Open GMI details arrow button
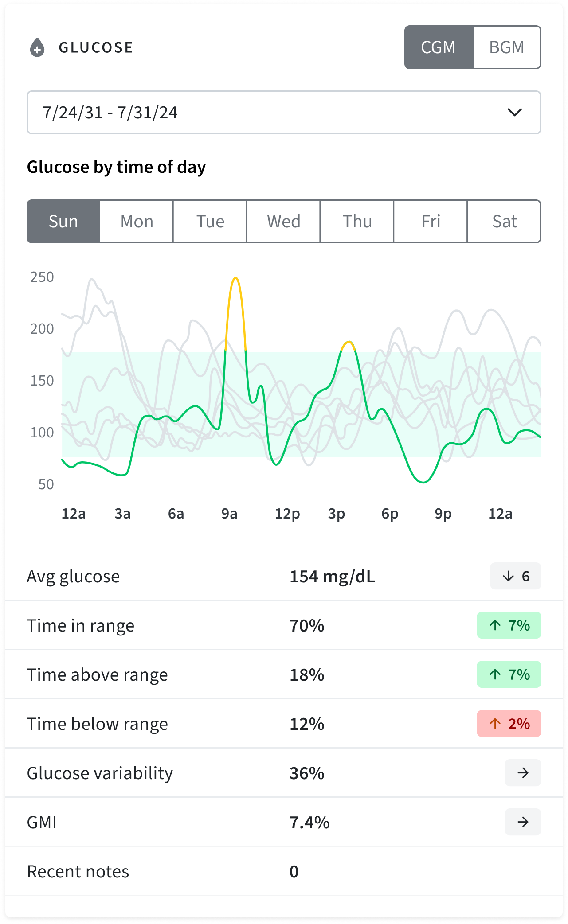The height and width of the screenshot is (924, 568). (x=523, y=822)
